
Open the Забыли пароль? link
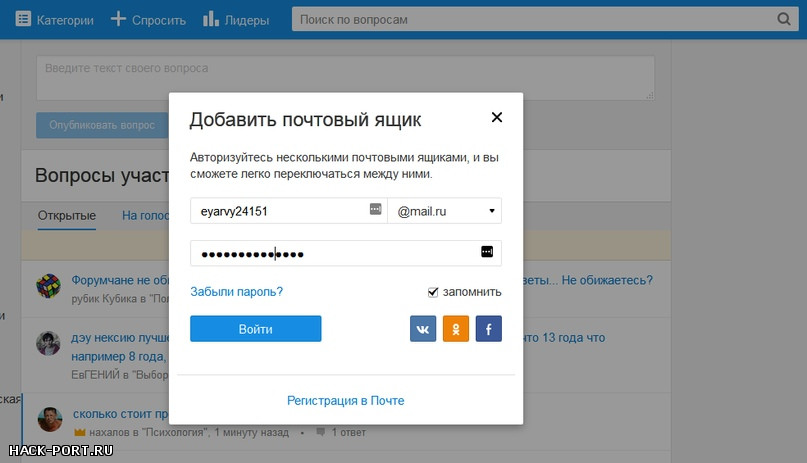click(x=236, y=292)
